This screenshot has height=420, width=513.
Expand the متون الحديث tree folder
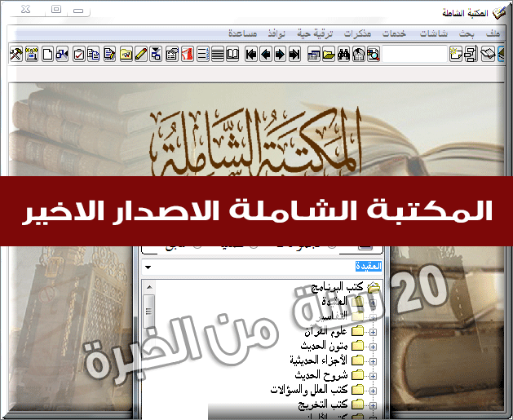pos(373,347)
